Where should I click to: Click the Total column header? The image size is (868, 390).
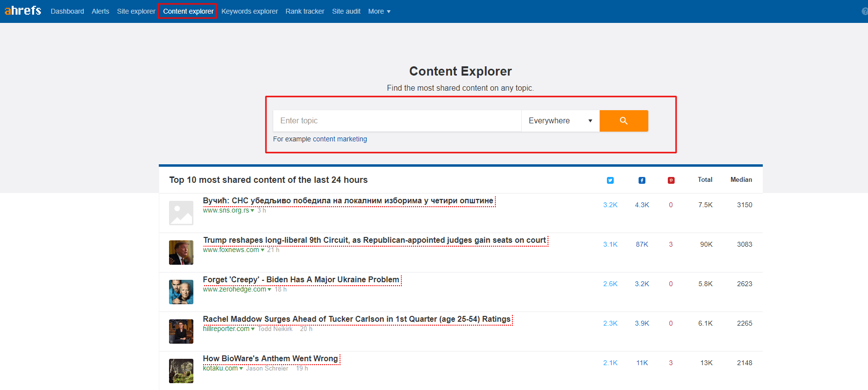pos(705,180)
